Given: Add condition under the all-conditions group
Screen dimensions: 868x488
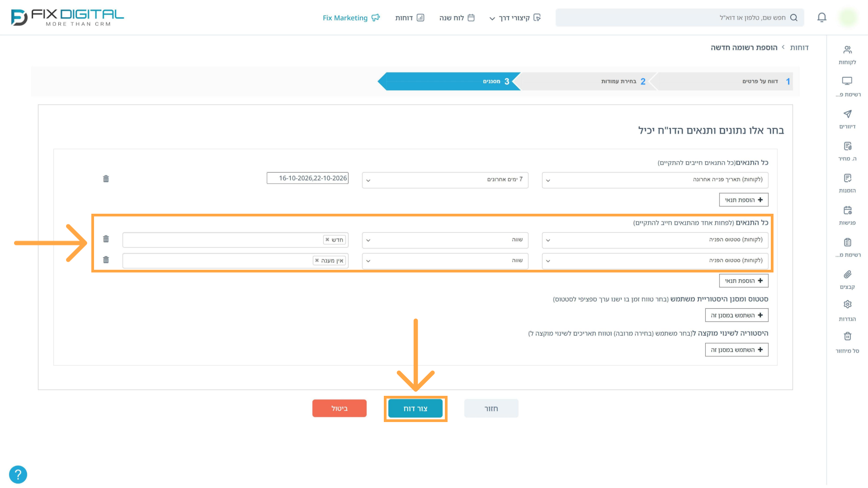Looking at the screenshot, I should coord(744,200).
